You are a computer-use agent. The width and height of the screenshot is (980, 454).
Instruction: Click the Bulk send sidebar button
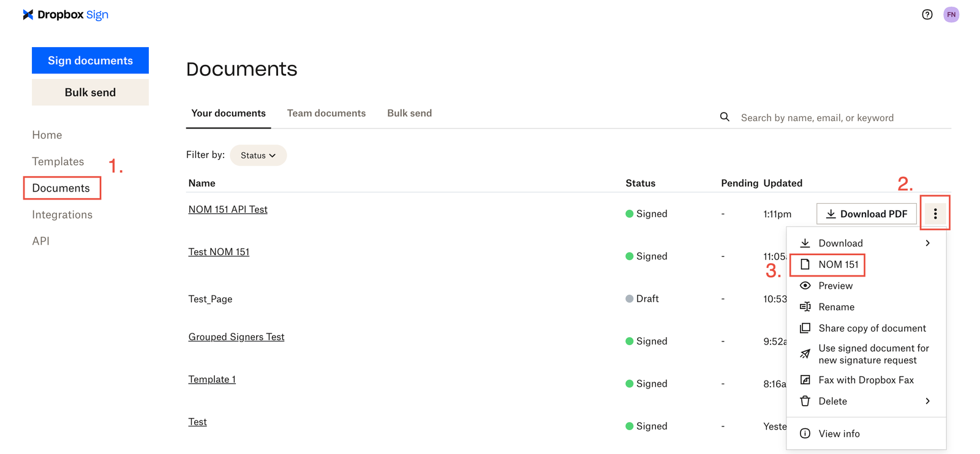[90, 92]
